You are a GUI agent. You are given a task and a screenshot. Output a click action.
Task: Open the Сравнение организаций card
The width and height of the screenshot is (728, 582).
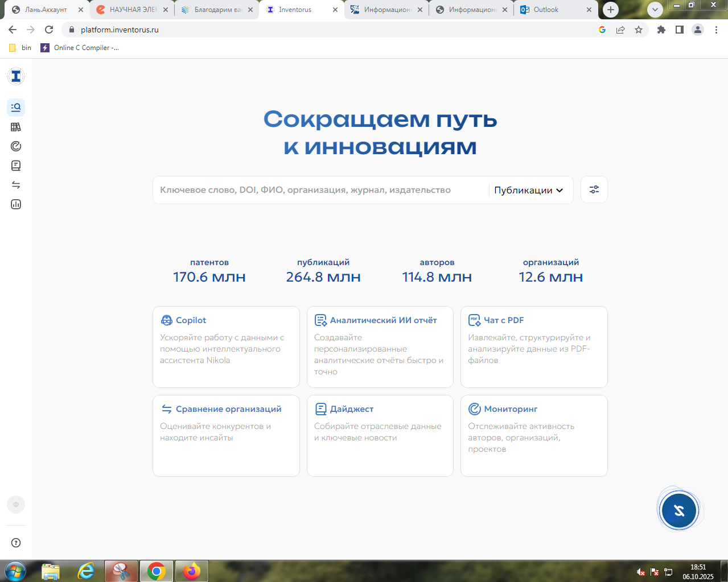click(x=226, y=435)
